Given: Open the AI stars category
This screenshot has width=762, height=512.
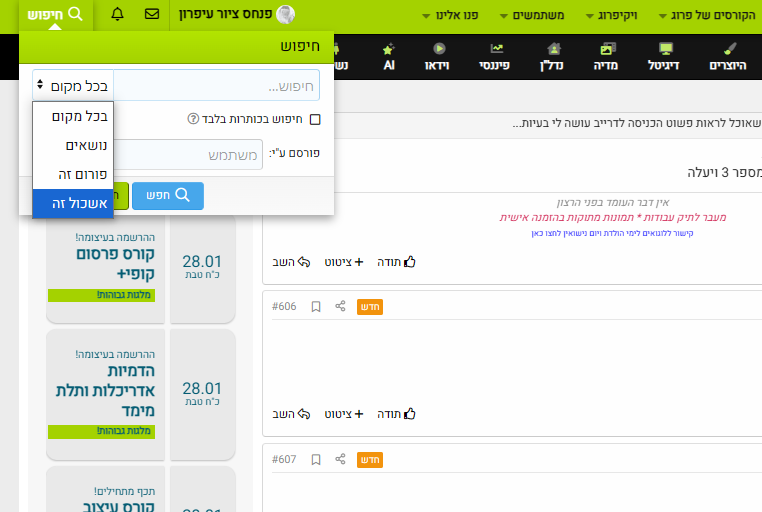Looking at the screenshot, I should click(x=389, y=57).
